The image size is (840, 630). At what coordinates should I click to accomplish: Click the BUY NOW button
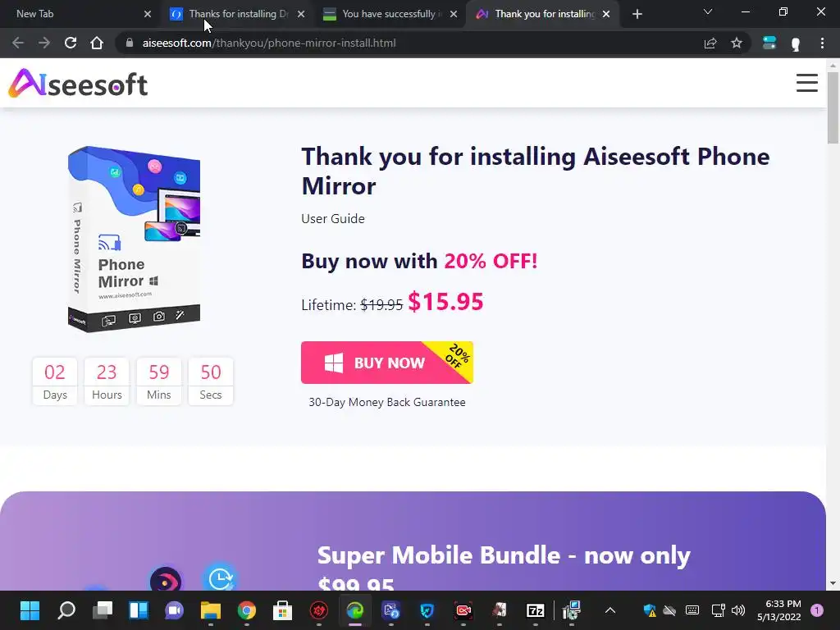(387, 363)
